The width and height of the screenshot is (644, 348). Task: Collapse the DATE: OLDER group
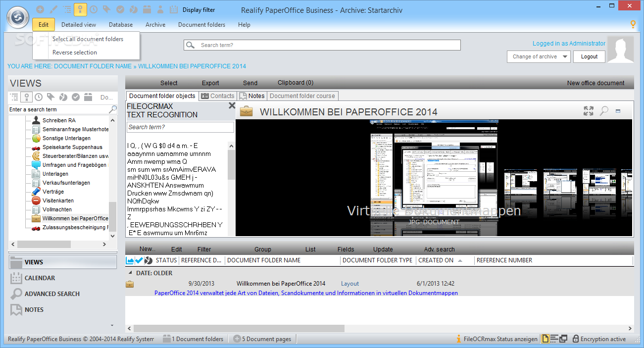click(131, 273)
